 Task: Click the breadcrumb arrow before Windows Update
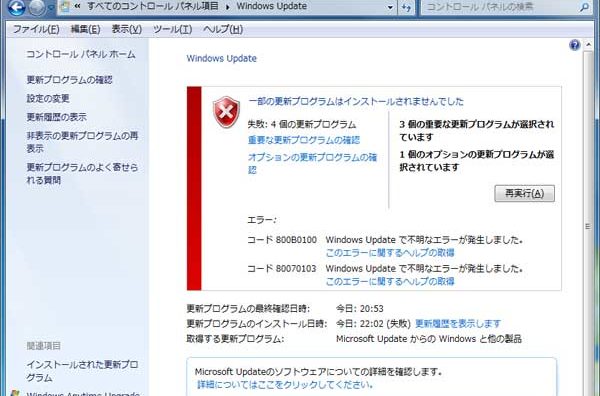coord(228,7)
